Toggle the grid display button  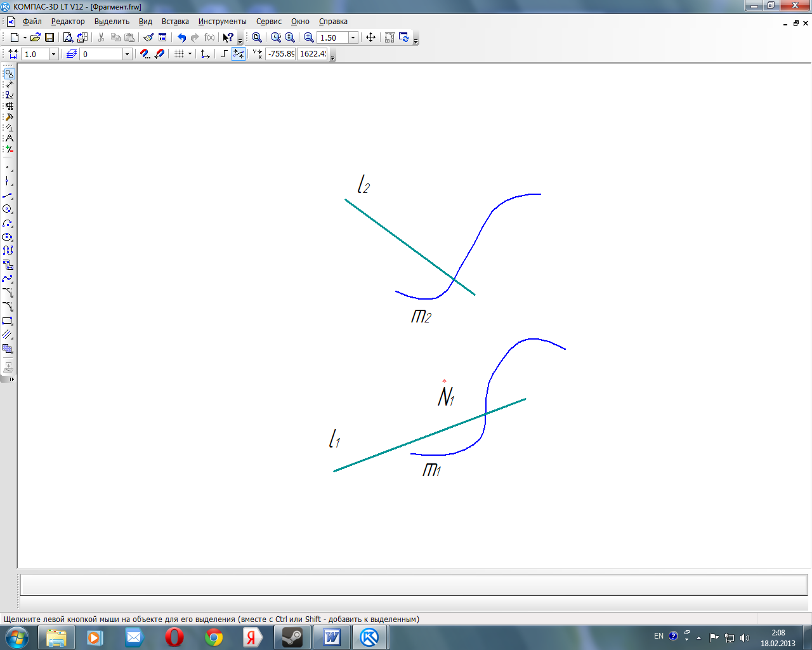pyautogui.click(x=179, y=54)
